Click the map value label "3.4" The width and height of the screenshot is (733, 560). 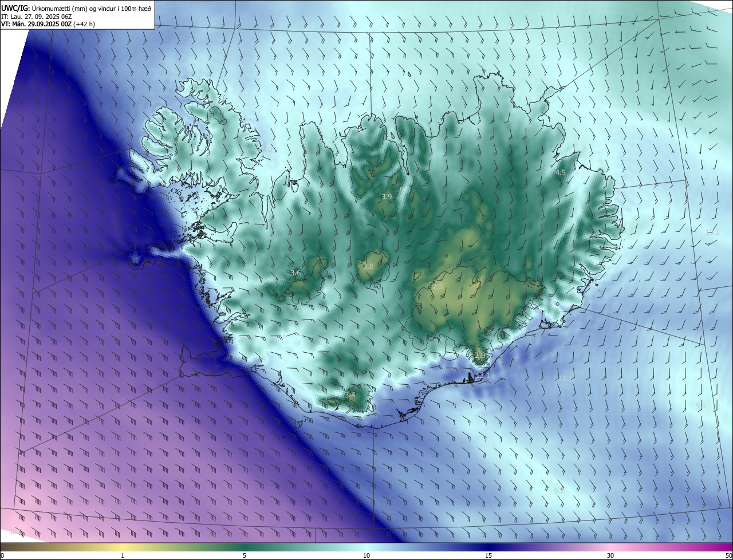point(350,395)
